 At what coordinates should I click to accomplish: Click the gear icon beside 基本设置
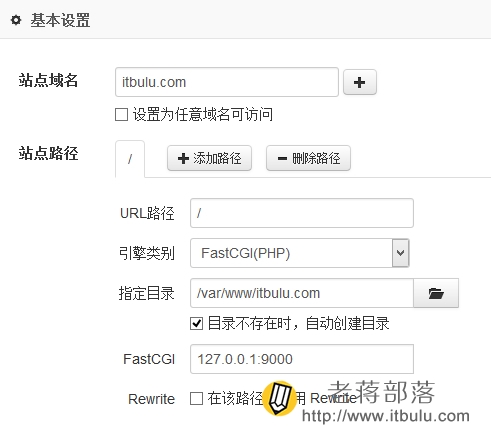(16, 20)
